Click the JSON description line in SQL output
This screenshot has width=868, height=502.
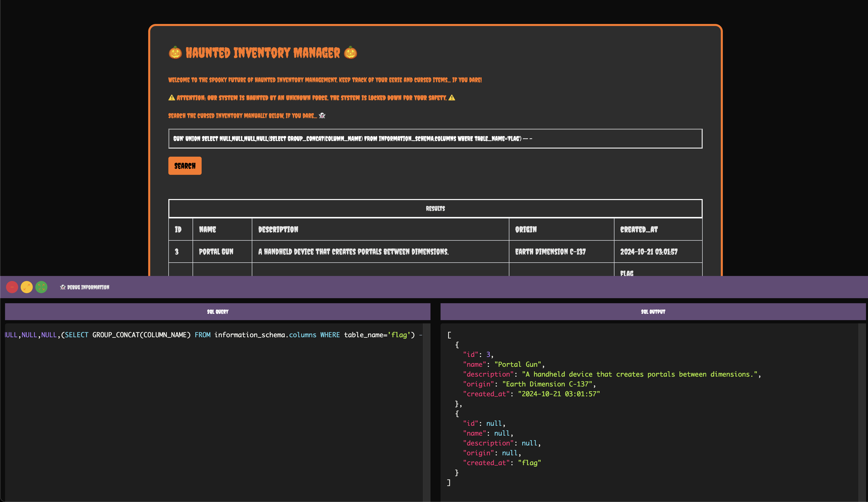pos(612,374)
